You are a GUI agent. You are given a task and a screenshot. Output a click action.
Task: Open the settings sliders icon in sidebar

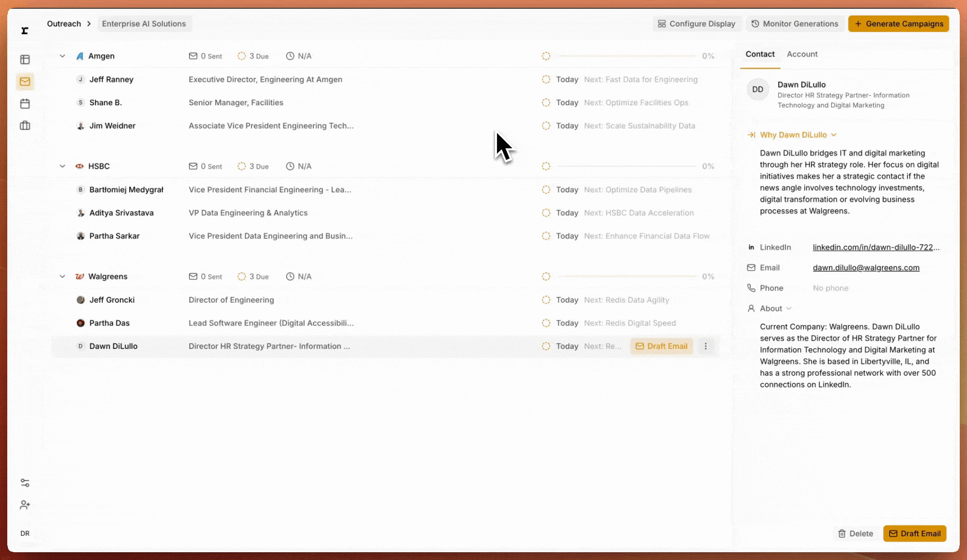click(x=25, y=483)
